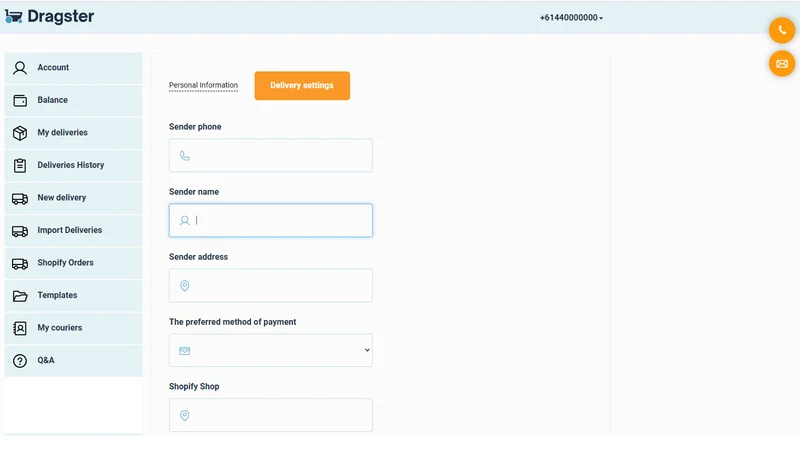800x450 pixels.
Task: Click the Balance wallet icon
Action: click(20, 101)
